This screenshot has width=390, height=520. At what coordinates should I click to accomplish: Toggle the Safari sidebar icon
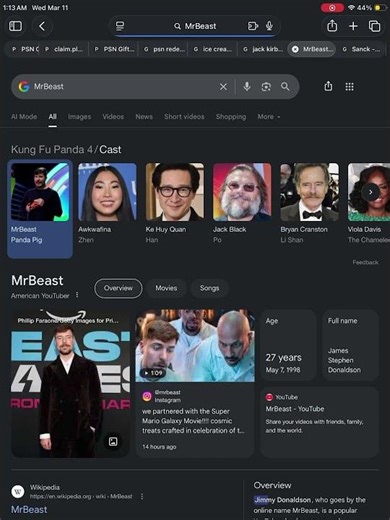[x=15, y=26]
